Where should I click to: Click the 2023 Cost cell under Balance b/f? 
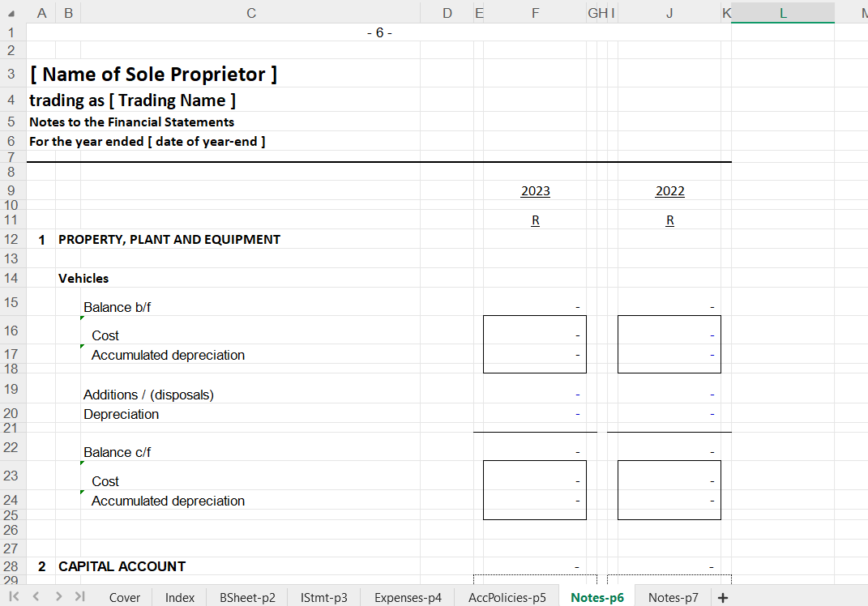(x=535, y=335)
